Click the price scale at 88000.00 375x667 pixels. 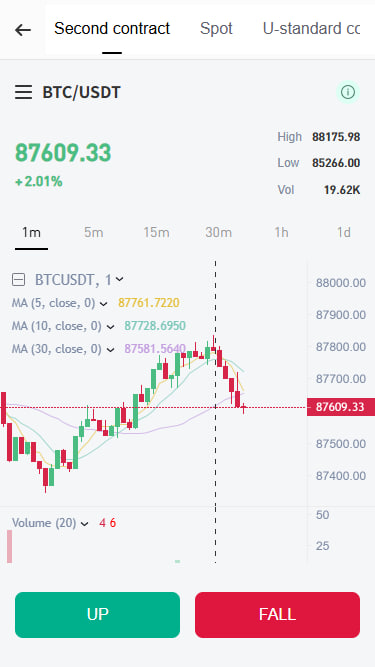[x=341, y=283]
